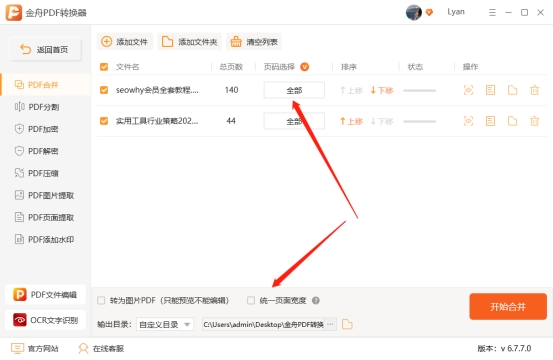
Task: Click the 全部 page field for 实用工具行业策略 file
Action: coord(294,121)
